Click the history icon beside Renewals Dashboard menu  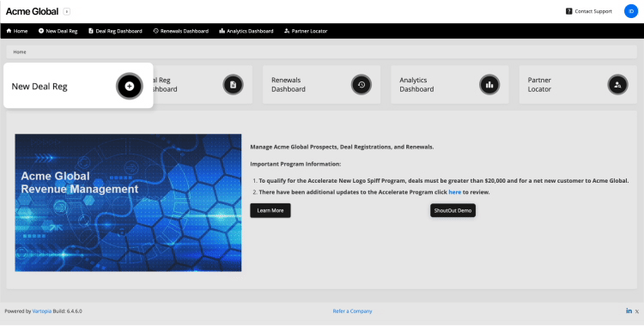tap(155, 31)
